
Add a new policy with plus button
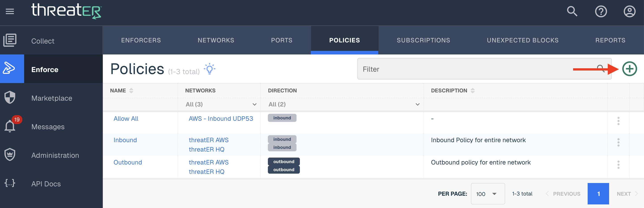click(629, 69)
